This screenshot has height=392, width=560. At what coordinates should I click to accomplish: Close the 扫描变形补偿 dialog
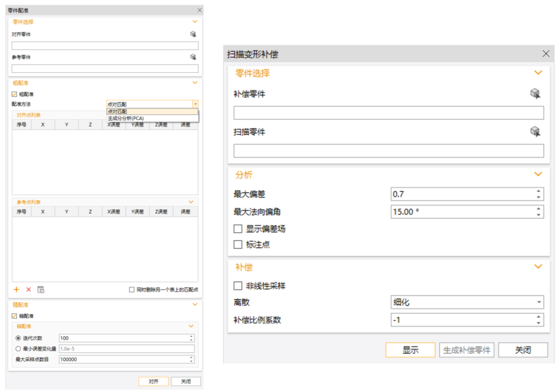click(x=545, y=53)
